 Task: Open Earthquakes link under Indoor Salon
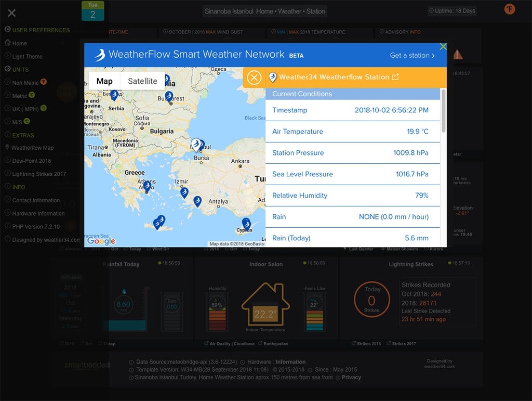pyautogui.click(x=273, y=344)
